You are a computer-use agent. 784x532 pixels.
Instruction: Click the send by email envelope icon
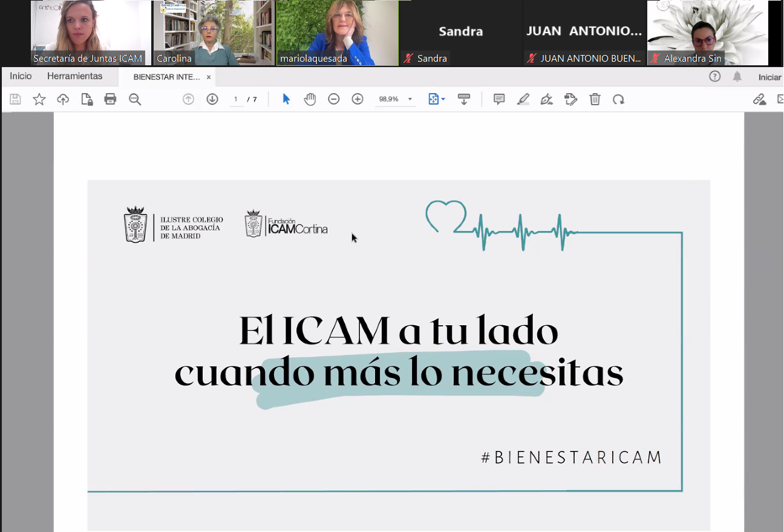780,99
